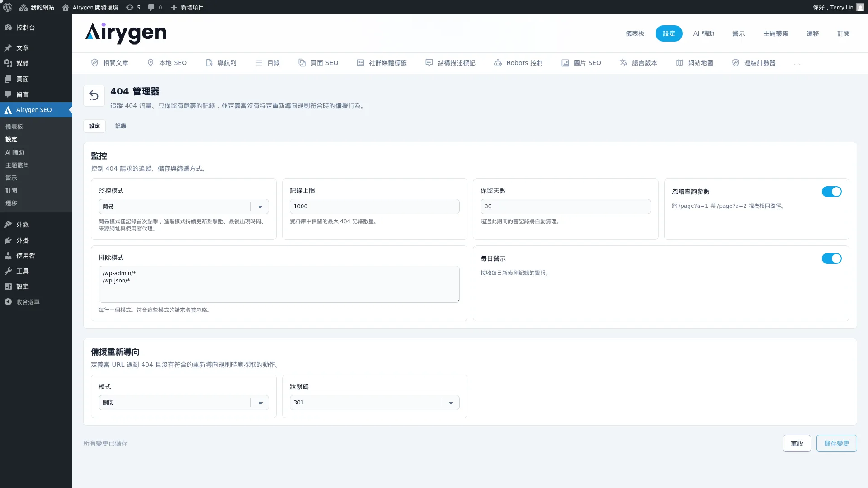
Task: Open 連結計數器 settings section
Action: click(x=754, y=63)
